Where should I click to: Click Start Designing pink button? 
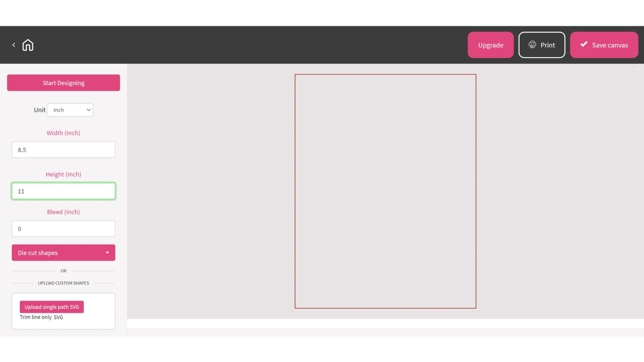[x=63, y=83]
